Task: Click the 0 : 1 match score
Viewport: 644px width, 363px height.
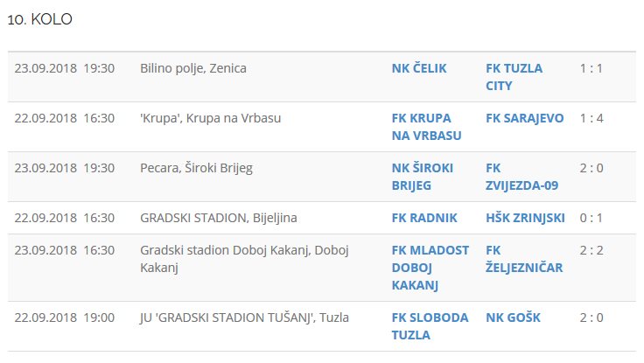Action: [x=591, y=218]
